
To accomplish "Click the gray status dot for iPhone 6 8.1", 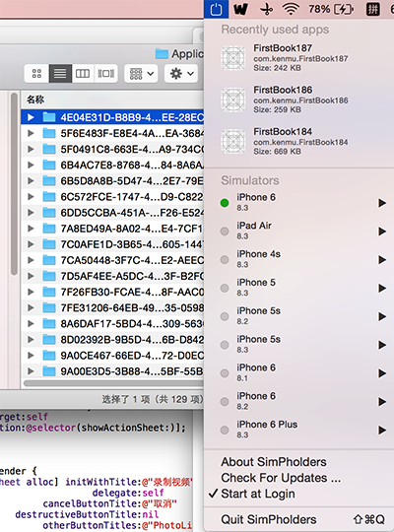I will pyautogui.click(x=225, y=373).
